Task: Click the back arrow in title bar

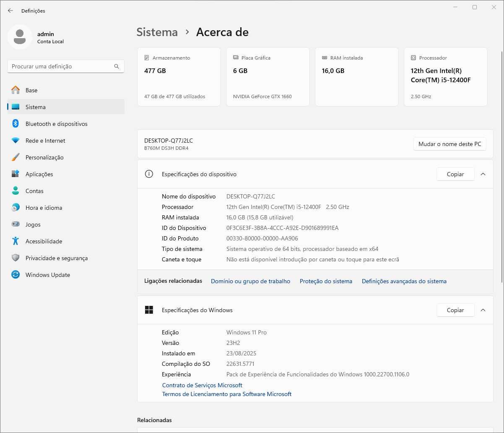Action: click(x=10, y=10)
